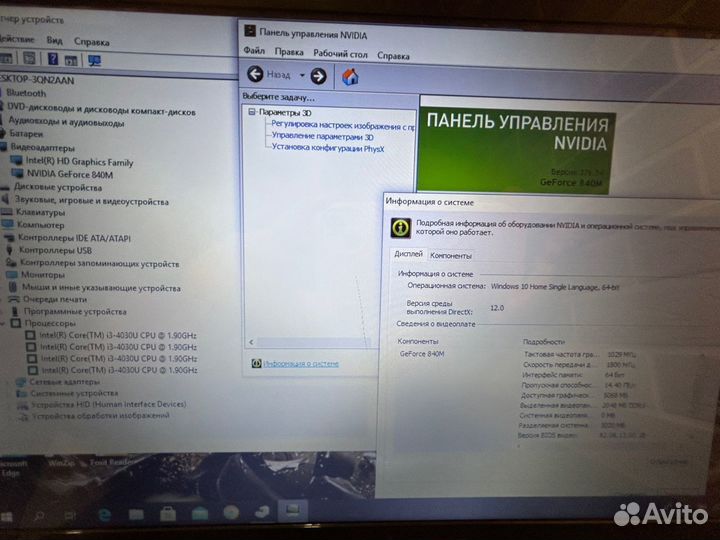Image resolution: width=720 pixels, height=540 pixels.
Task: Click the Back arrow in NVIDIA Control Panel
Action: pyautogui.click(x=255, y=74)
